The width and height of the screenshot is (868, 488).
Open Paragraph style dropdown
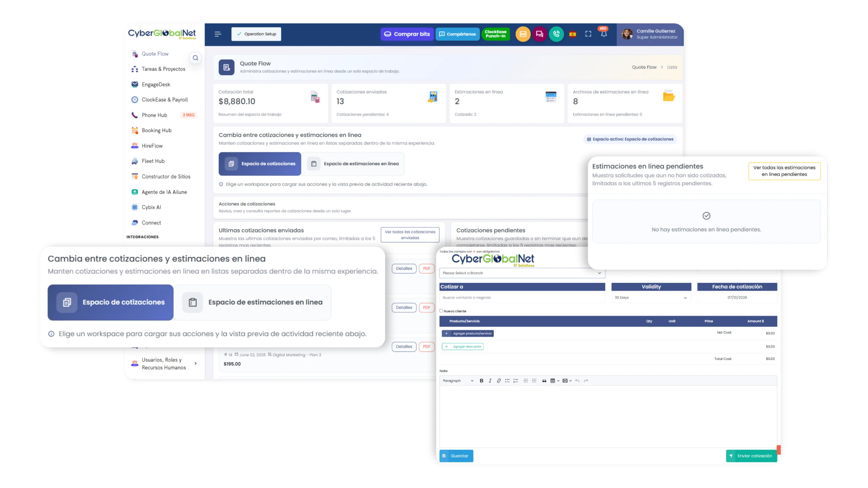[x=458, y=380]
